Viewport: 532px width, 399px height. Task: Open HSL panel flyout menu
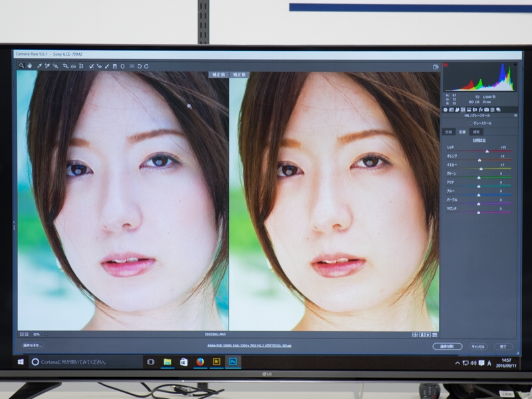click(x=515, y=116)
